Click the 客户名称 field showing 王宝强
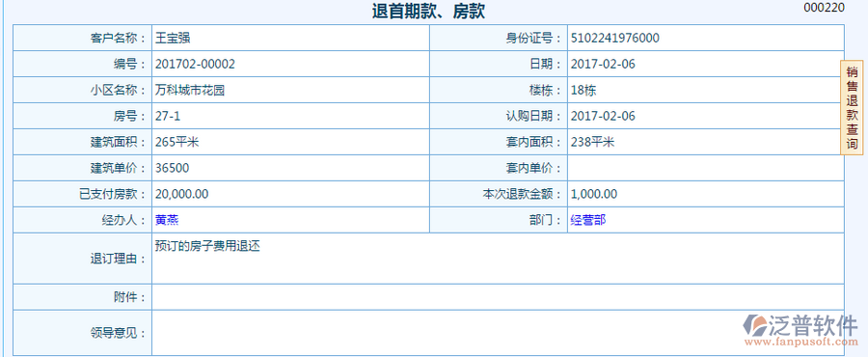 coord(290,38)
